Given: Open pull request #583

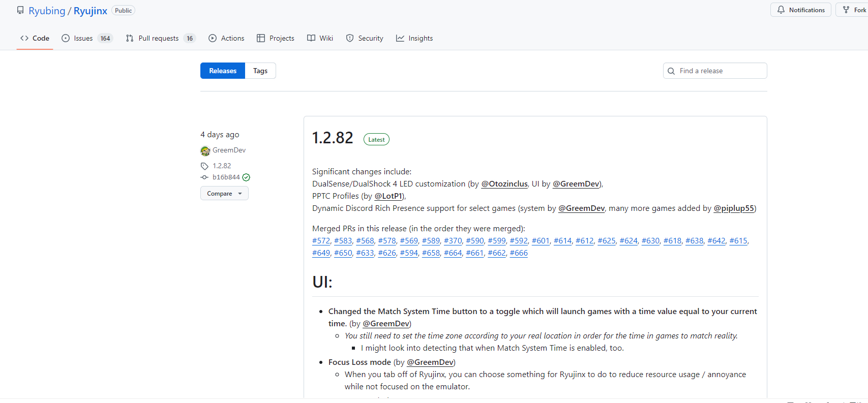Looking at the screenshot, I should 343,241.
